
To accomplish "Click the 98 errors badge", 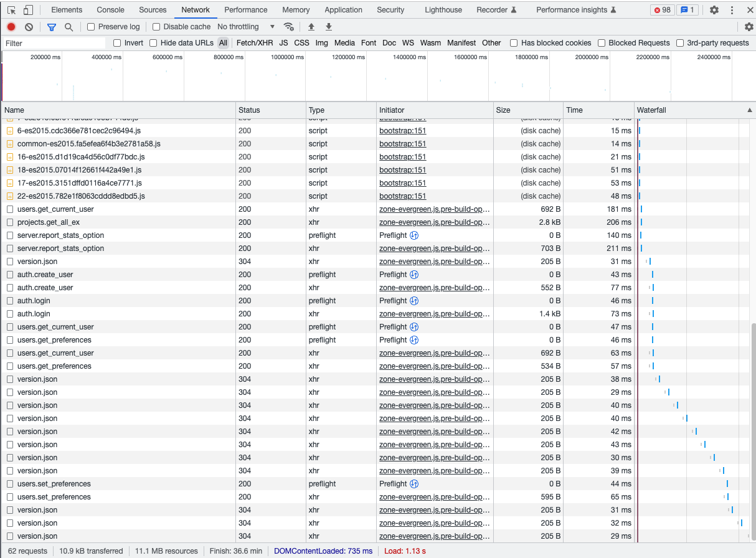I will coord(661,10).
